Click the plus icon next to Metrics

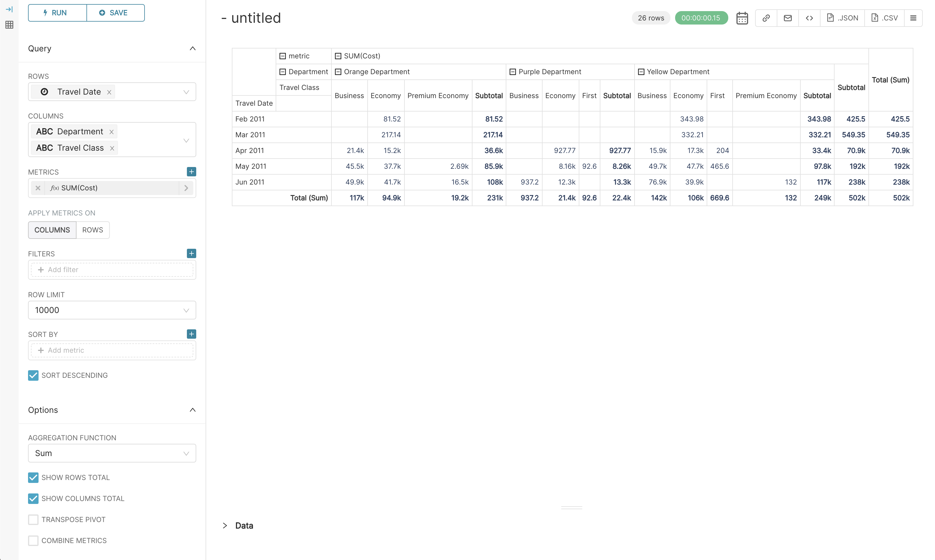coord(191,172)
